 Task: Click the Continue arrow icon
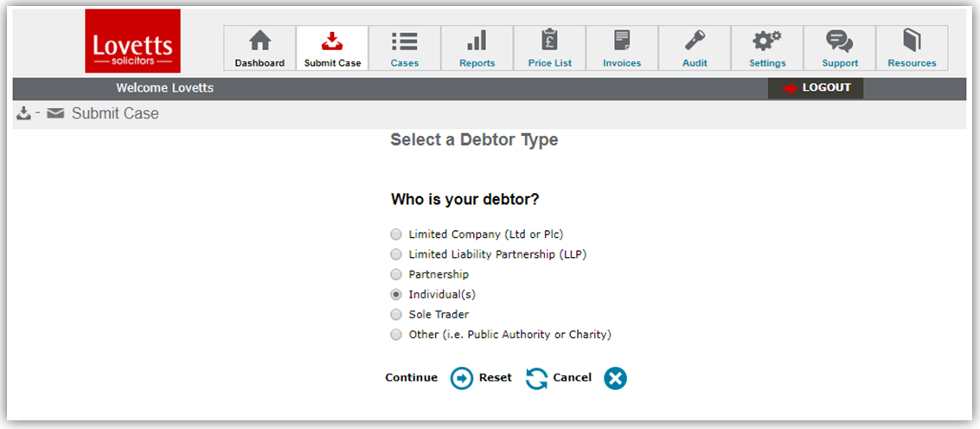(462, 378)
